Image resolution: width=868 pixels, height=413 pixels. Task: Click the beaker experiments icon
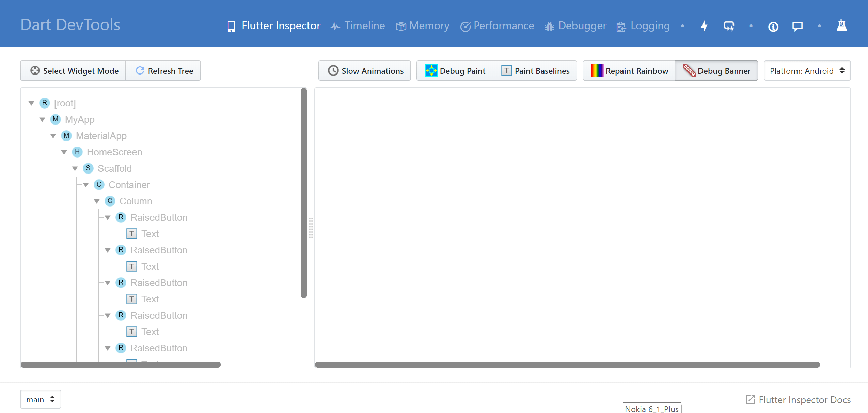842,25
